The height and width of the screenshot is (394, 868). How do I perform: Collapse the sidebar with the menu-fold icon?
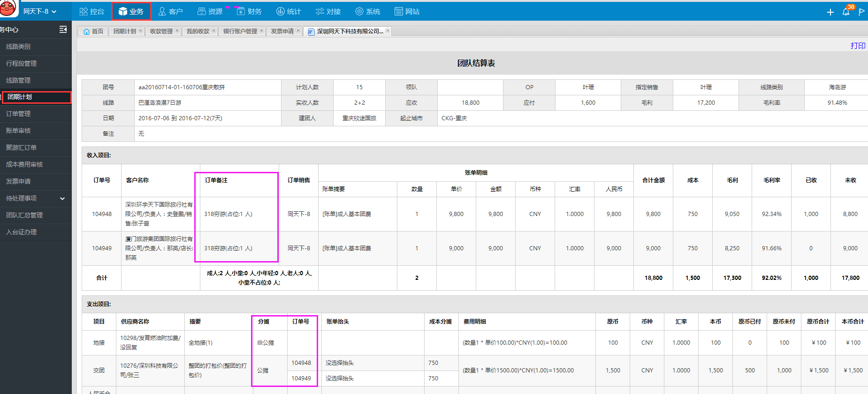tap(63, 30)
